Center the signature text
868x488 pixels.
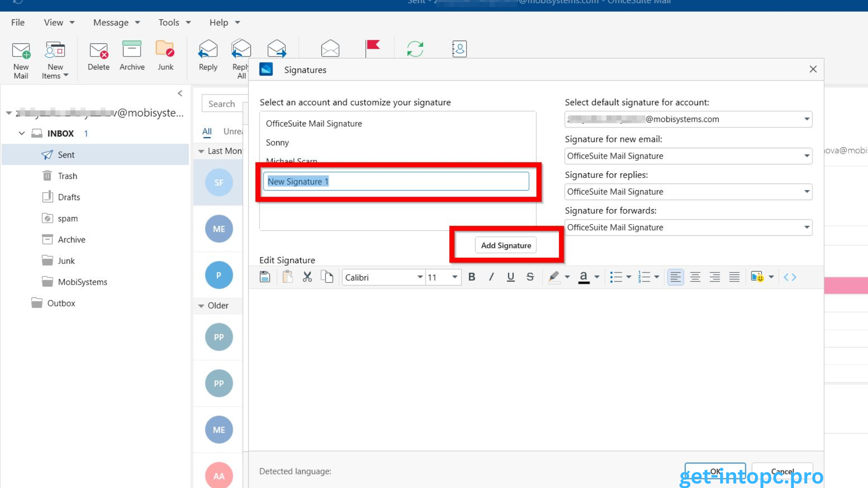(x=695, y=277)
